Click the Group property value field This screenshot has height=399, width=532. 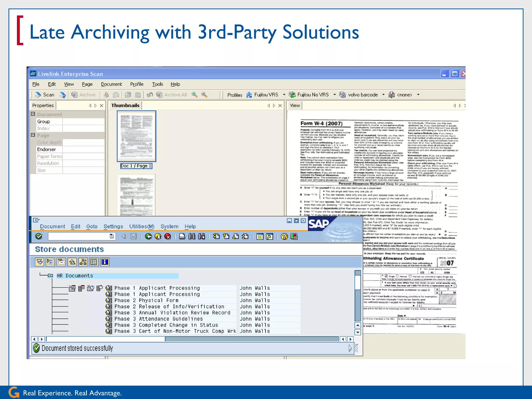tap(83, 121)
